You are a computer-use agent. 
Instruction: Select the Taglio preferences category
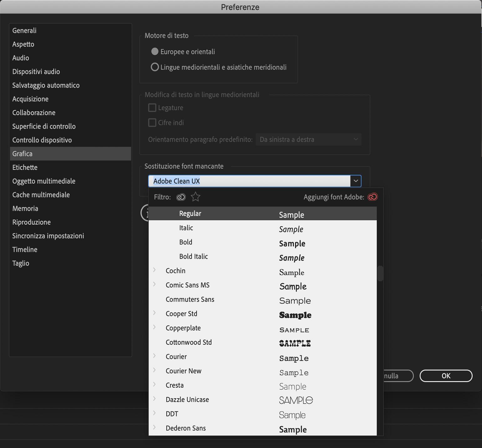[x=70, y=263]
